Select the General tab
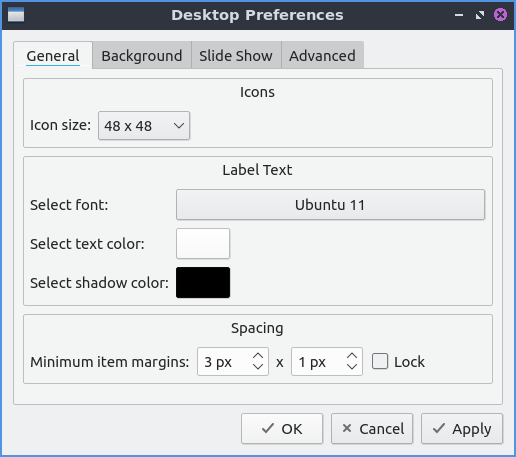 (53, 56)
